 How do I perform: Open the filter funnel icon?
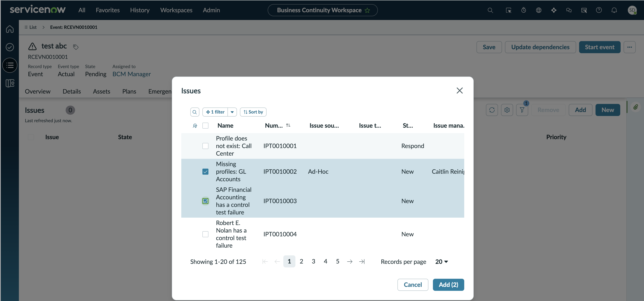tap(522, 110)
